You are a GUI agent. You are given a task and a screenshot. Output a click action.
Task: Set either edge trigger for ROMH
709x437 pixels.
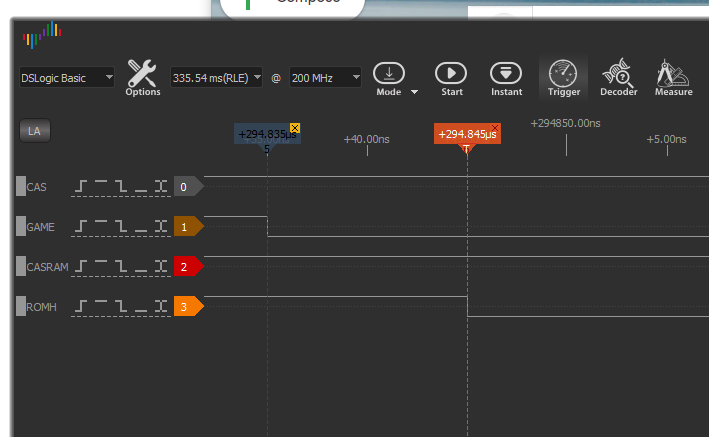tap(161, 306)
